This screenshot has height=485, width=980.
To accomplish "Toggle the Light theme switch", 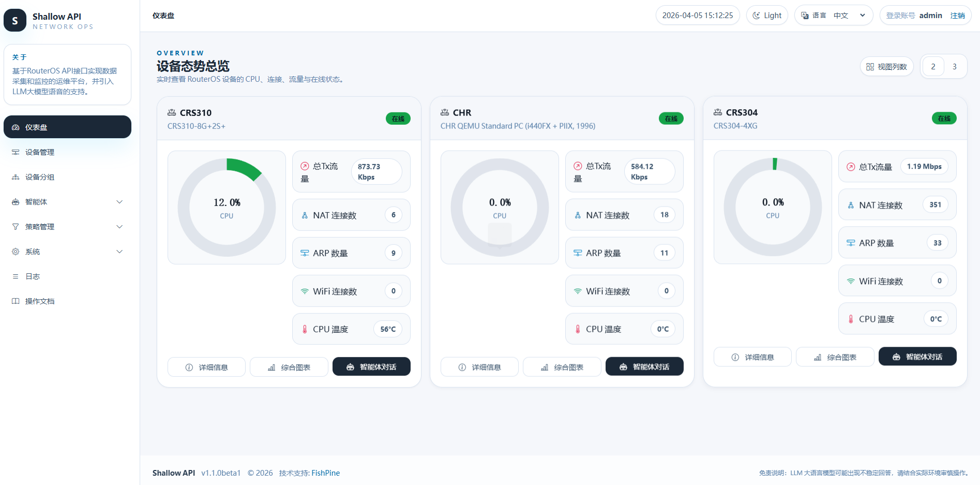I will pos(767,16).
